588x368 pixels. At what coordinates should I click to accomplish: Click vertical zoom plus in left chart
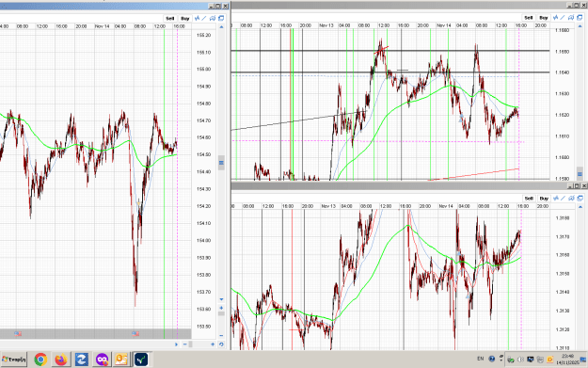coord(221,308)
